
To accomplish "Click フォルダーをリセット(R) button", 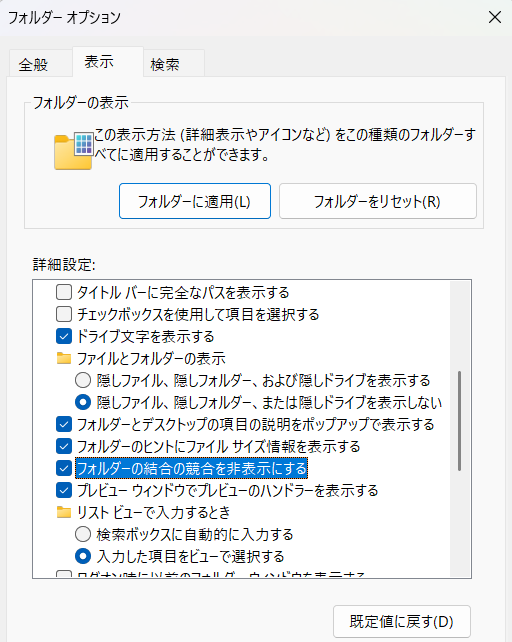I will [x=378, y=201].
